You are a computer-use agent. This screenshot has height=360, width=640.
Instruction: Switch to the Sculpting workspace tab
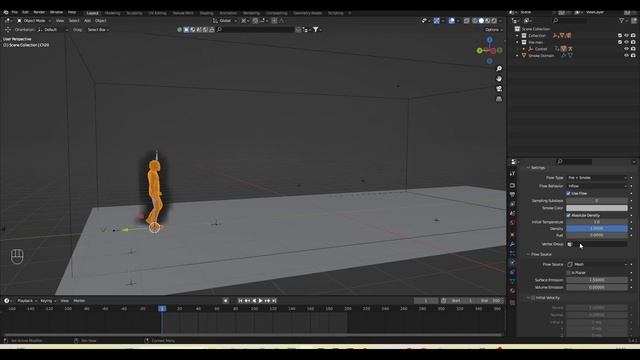tap(134, 13)
